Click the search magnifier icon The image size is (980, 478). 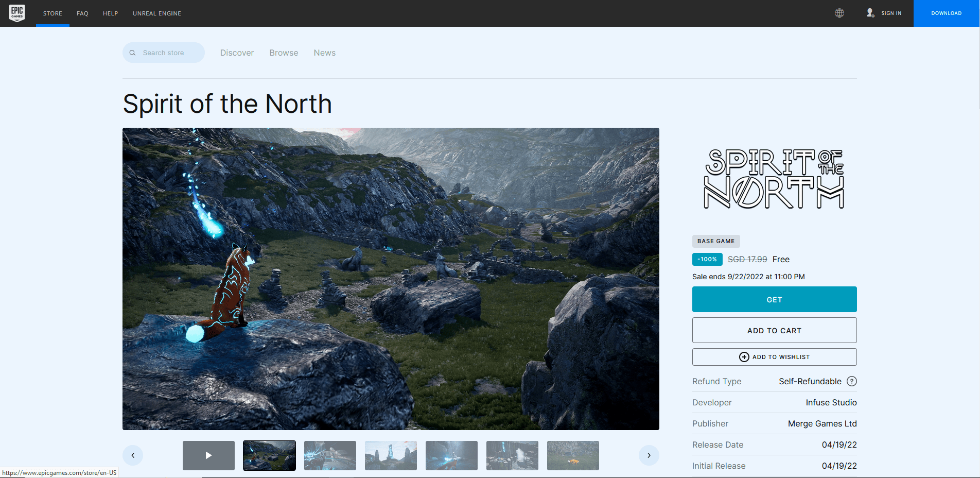click(132, 53)
